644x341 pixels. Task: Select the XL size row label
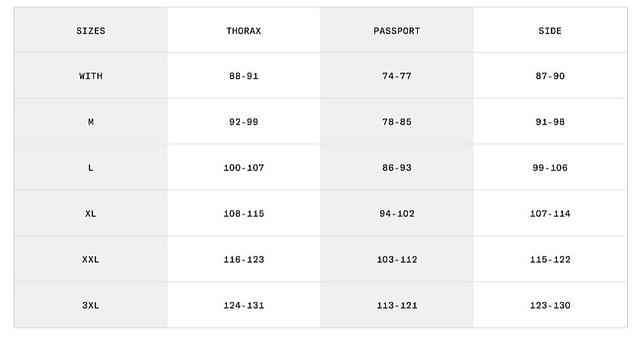tap(91, 214)
